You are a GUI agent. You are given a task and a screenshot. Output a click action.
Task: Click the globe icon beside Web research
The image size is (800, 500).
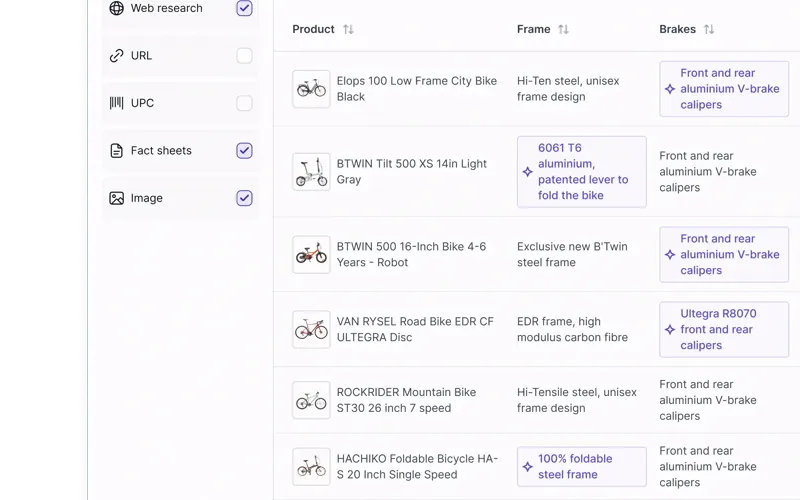pos(116,8)
